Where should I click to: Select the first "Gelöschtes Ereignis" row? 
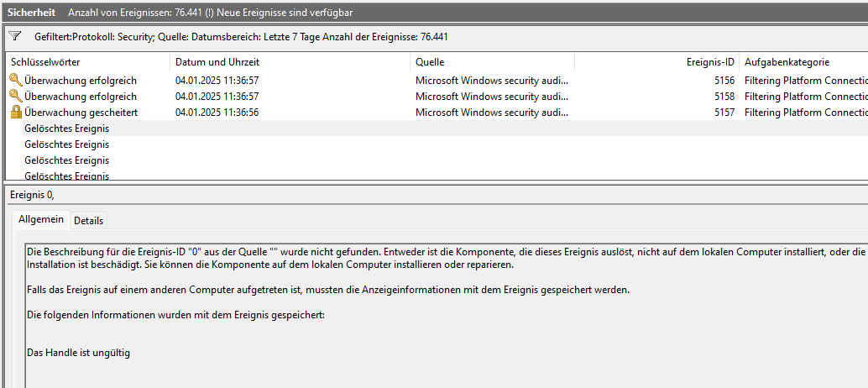click(x=67, y=128)
